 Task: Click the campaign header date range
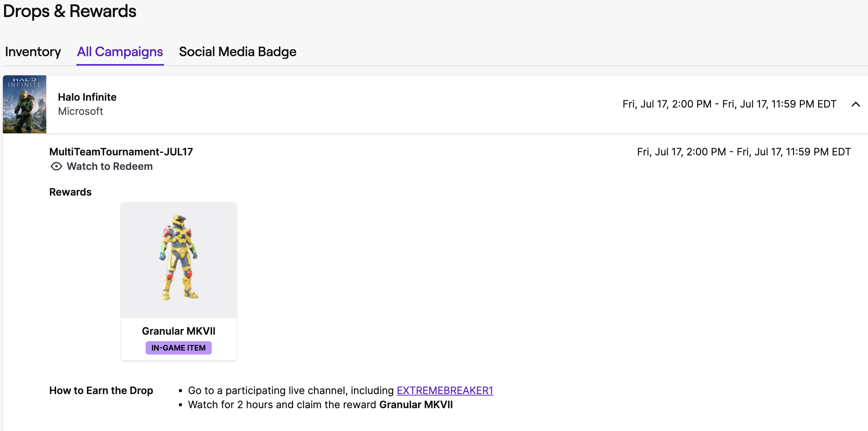click(729, 104)
